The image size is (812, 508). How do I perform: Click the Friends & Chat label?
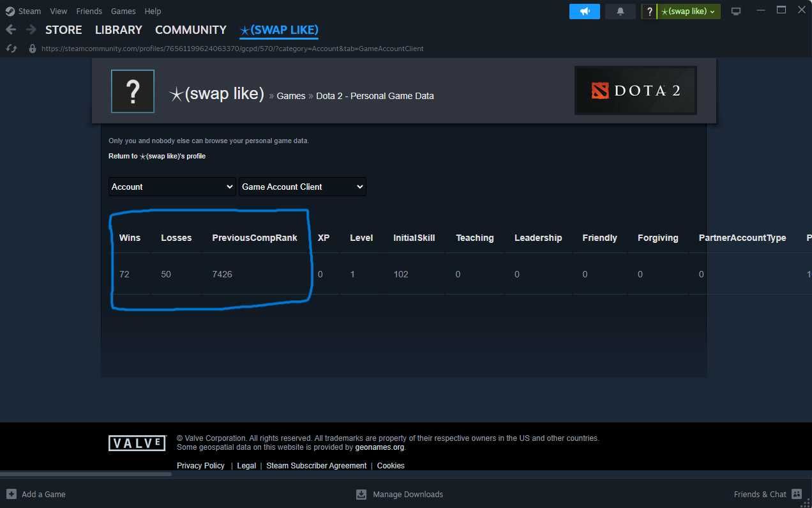click(x=760, y=494)
